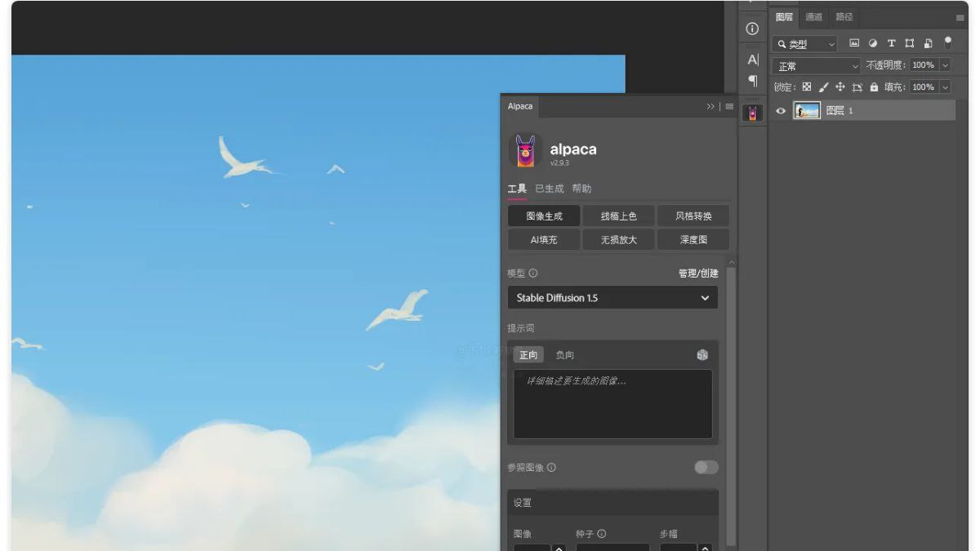
Task: Lock artboard nesting icon
Action: pos(857,87)
